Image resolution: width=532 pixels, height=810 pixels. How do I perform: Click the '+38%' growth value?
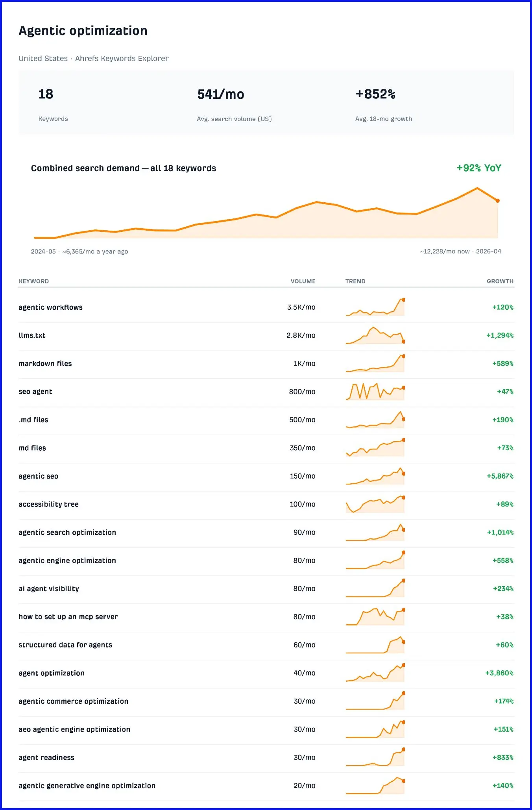click(x=505, y=617)
